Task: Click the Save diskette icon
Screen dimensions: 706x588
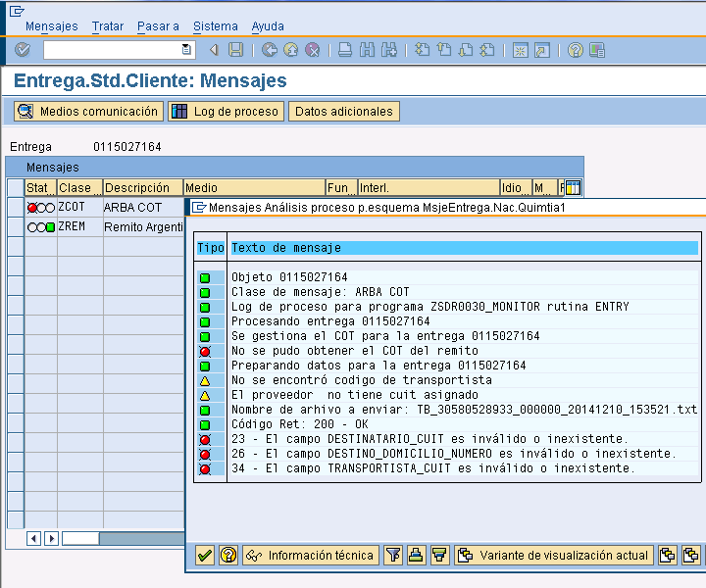Action: coord(235,49)
